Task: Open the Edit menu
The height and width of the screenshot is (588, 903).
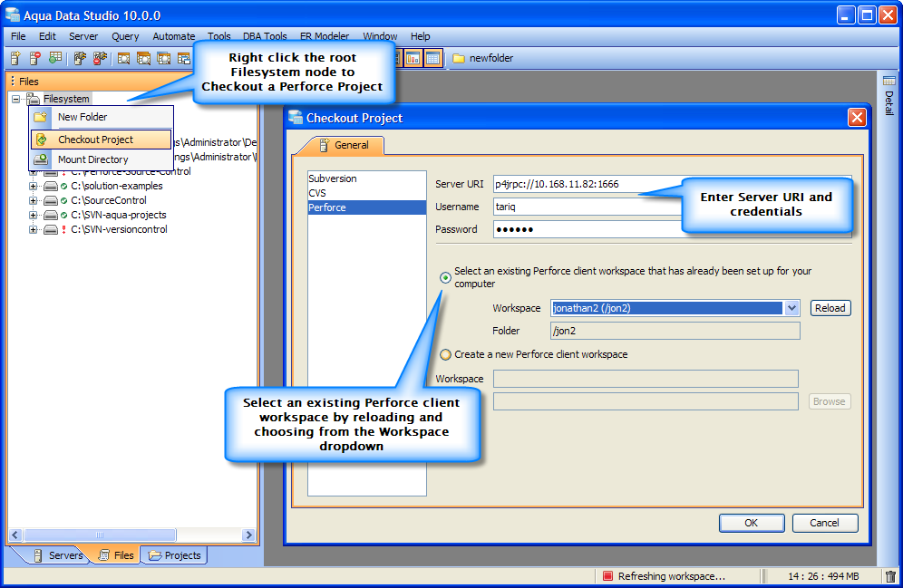Action: 47,36
